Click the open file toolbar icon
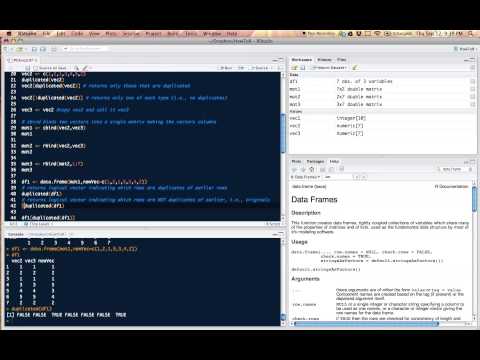 [20, 49]
